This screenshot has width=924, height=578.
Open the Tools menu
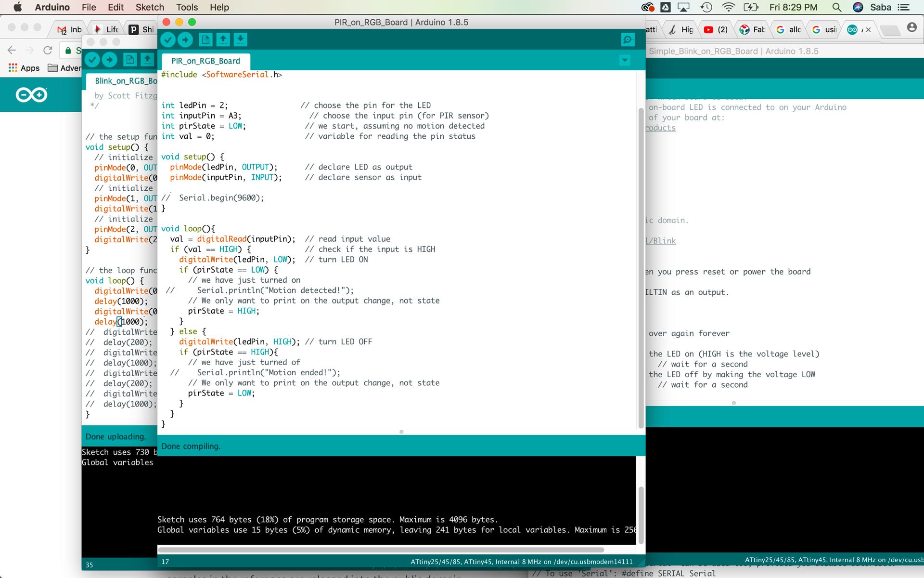pos(187,7)
